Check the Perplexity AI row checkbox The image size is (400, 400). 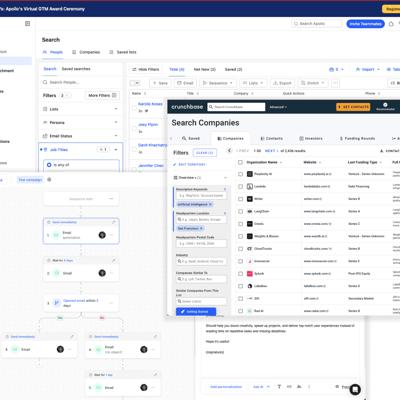click(x=240, y=174)
